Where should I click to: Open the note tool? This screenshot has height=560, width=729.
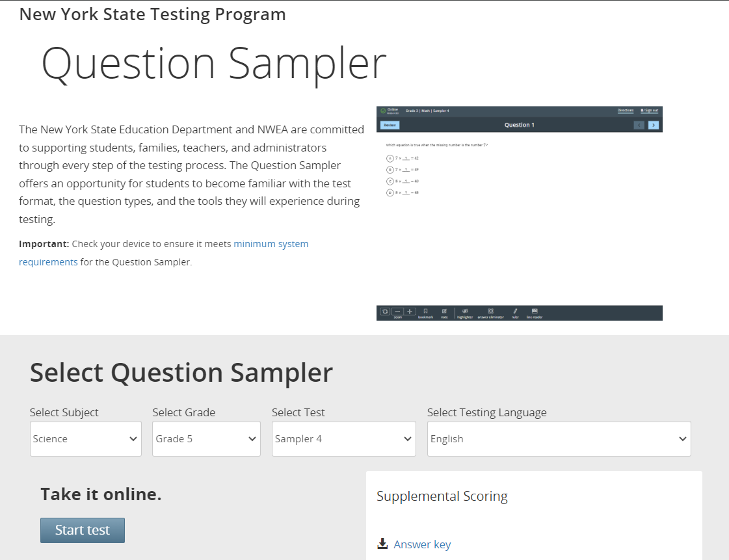444,312
